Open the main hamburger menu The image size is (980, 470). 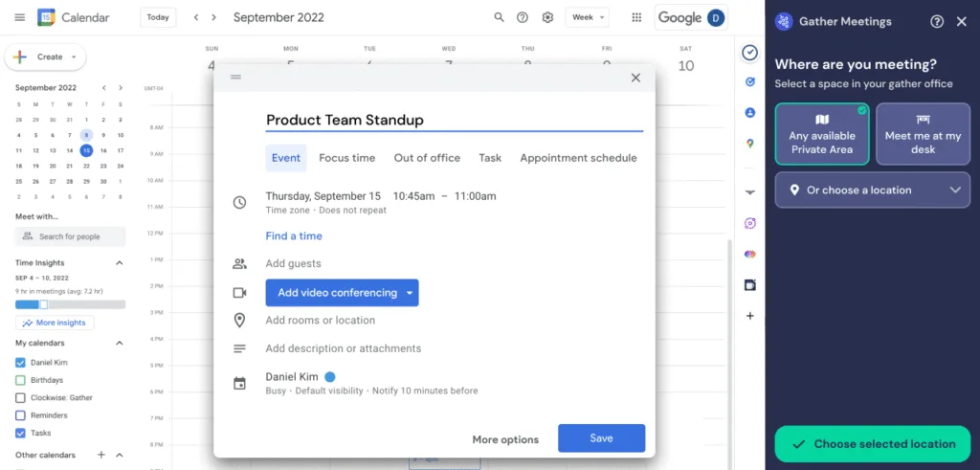(x=19, y=17)
